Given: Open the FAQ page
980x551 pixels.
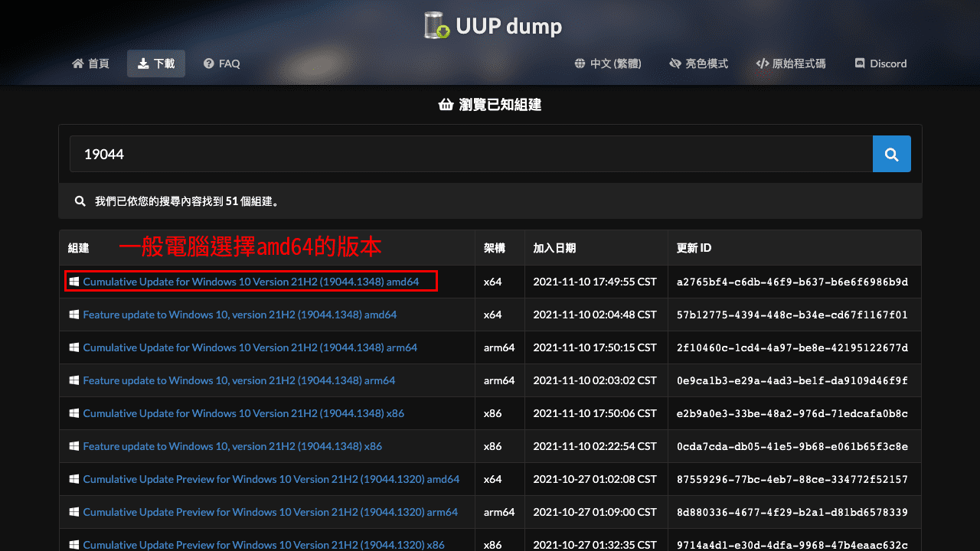Looking at the screenshot, I should pos(221,64).
